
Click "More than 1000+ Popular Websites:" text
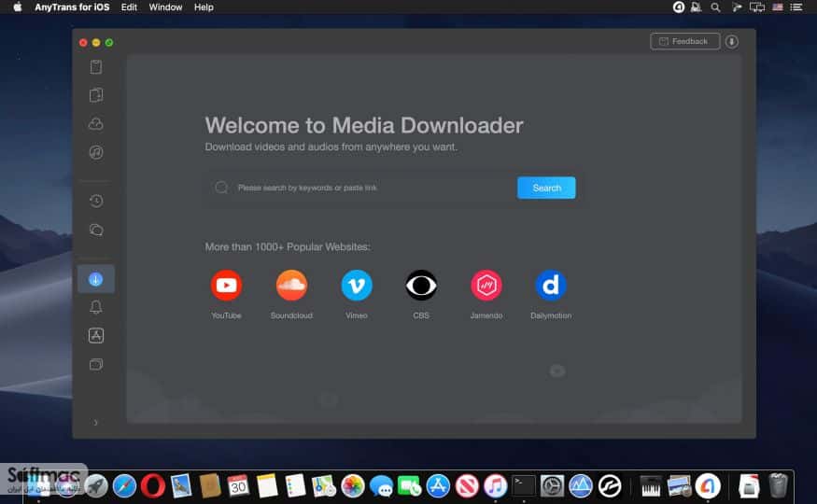[x=288, y=246]
